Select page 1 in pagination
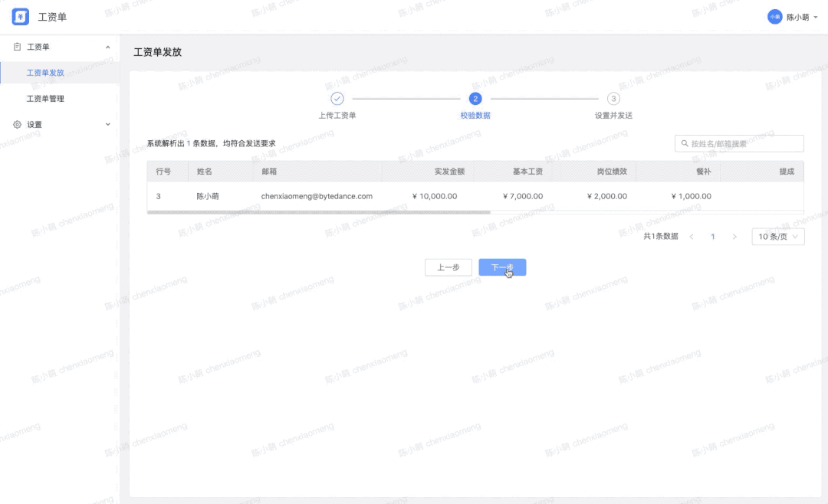 (x=713, y=237)
